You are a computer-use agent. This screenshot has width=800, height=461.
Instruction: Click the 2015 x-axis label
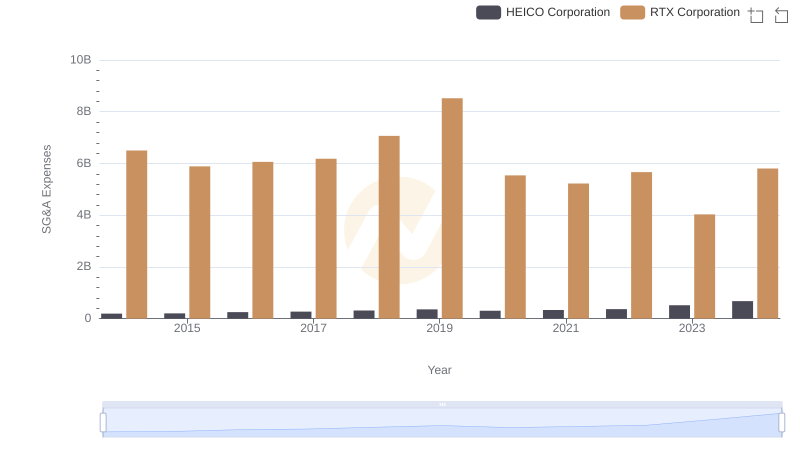tap(187, 328)
